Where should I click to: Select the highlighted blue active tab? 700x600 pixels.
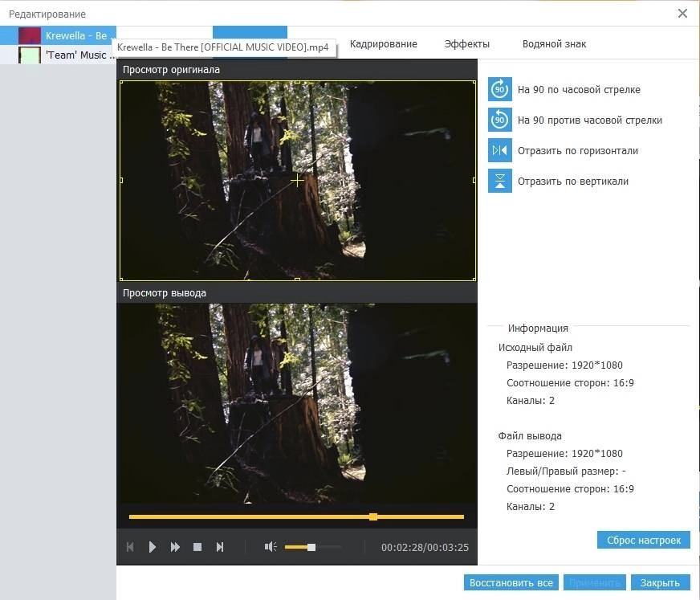[250, 32]
